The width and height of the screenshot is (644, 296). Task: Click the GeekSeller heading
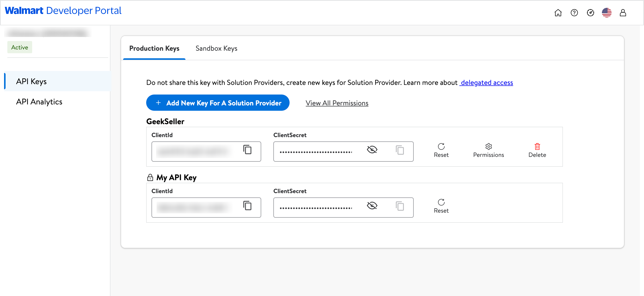165,121
